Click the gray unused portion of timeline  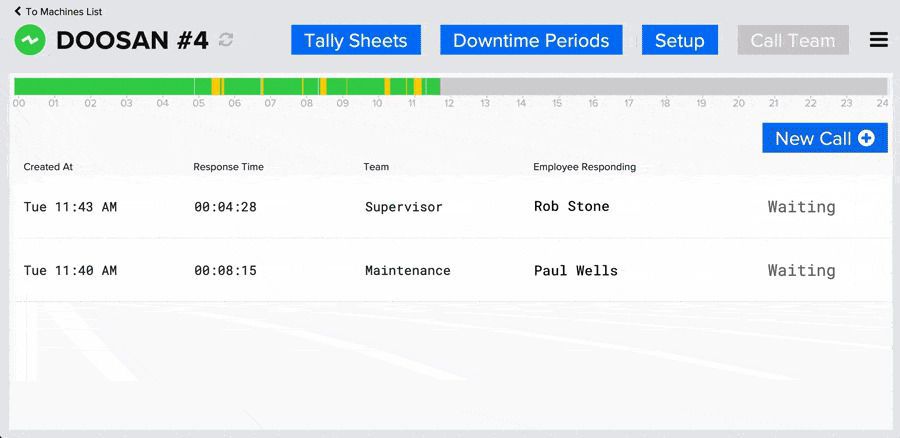coord(660,87)
